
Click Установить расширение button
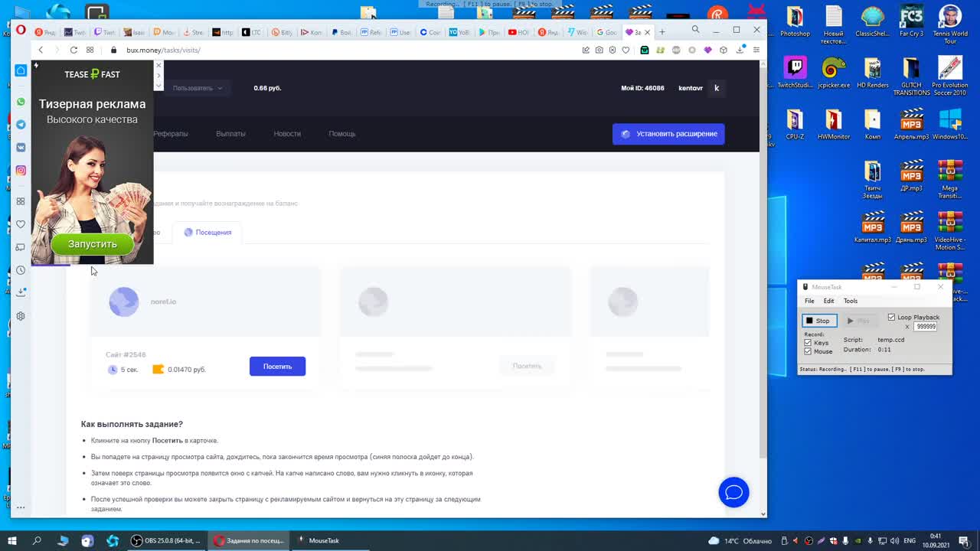click(x=668, y=134)
